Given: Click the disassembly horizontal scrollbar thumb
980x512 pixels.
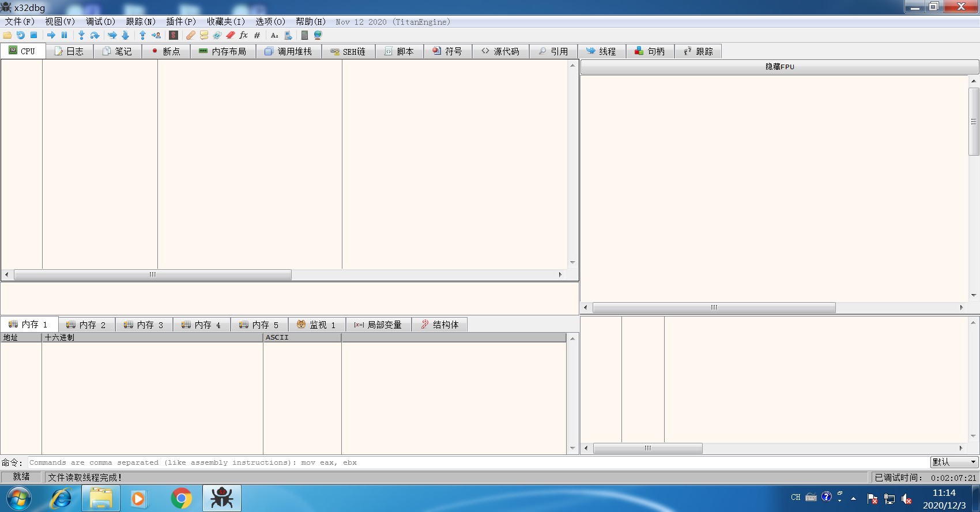Looking at the screenshot, I should click(153, 275).
